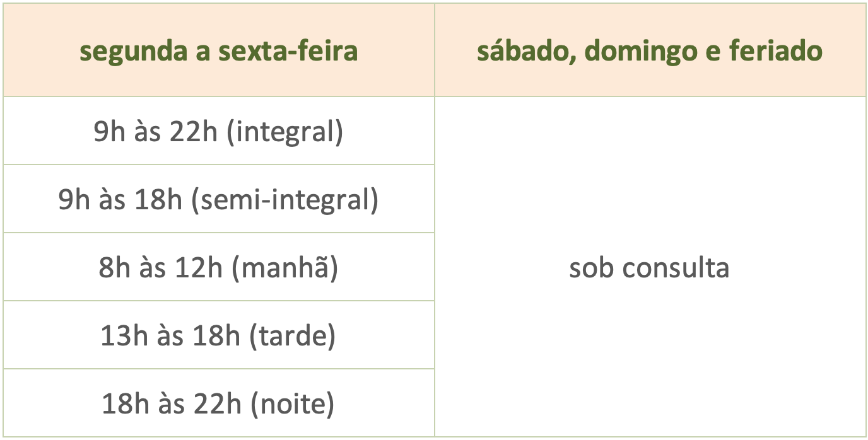Click the '(manhã)' label

284,268
